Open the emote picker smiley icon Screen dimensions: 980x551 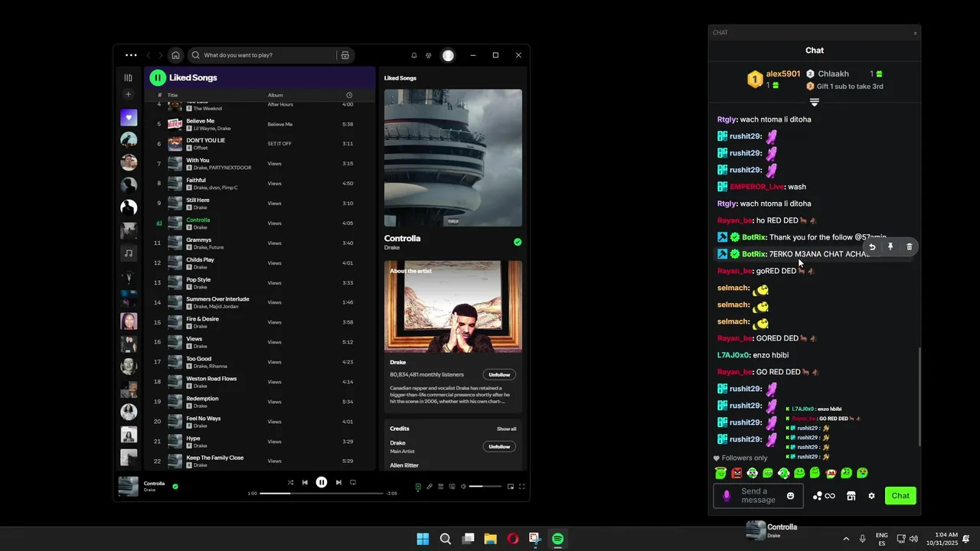click(x=791, y=496)
